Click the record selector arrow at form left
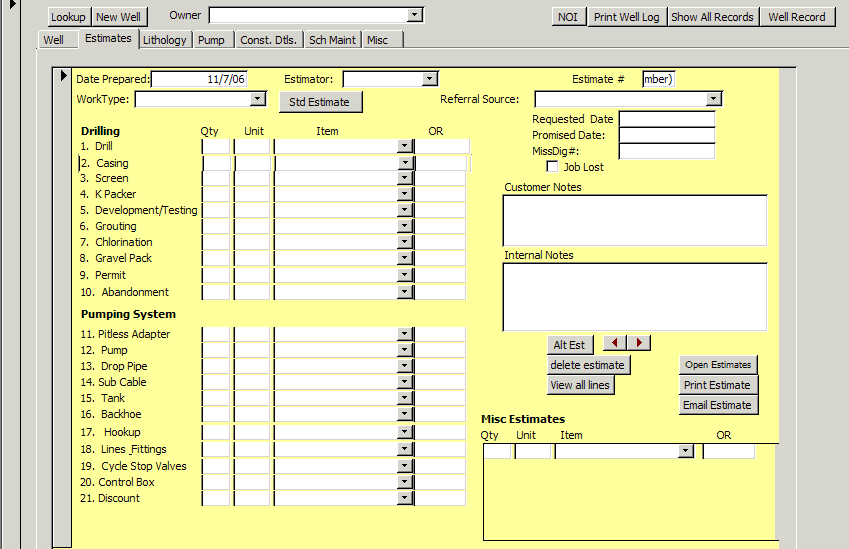The height and width of the screenshot is (549, 849). click(x=62, y=76)
